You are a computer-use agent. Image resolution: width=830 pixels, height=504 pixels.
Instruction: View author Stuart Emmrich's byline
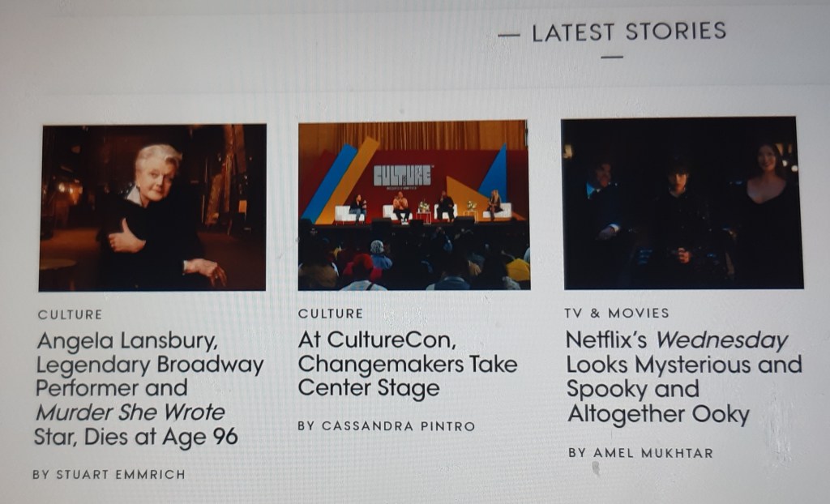(x=109, y=474)
